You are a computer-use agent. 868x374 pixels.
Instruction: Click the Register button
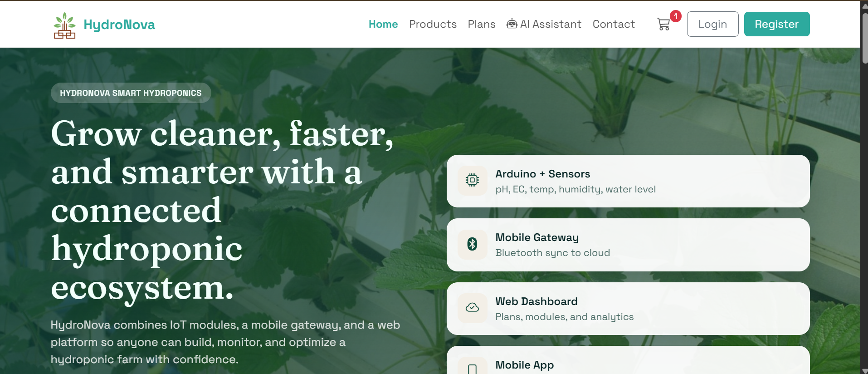776,24
